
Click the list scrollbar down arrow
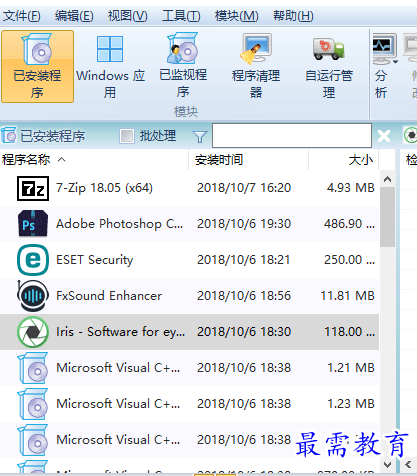[387, 464]
